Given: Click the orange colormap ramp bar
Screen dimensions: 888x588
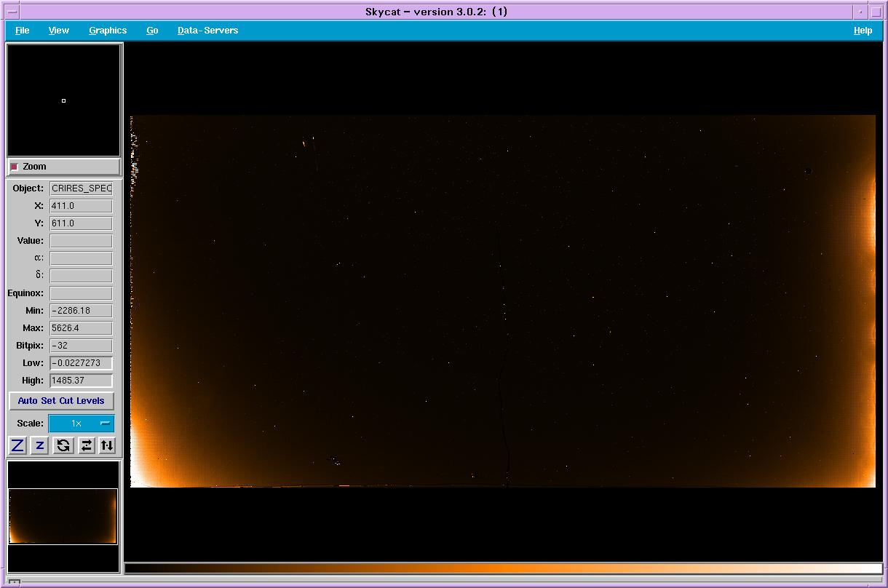Looking at the screenshot, I should [x=502, y=568].
